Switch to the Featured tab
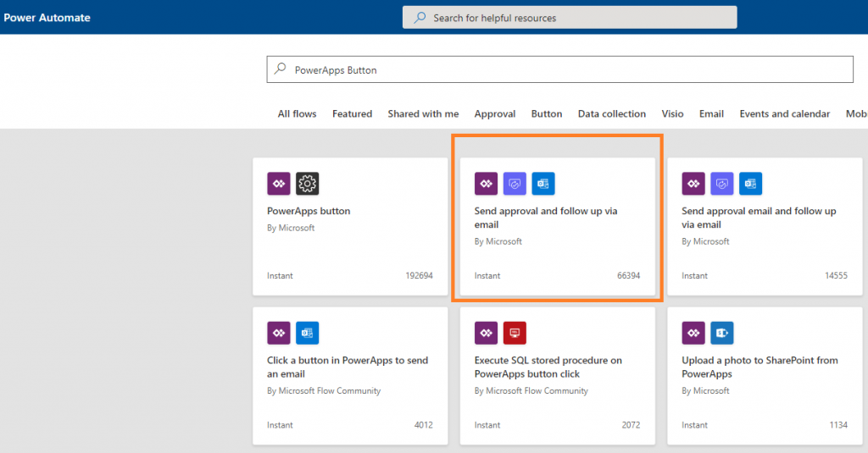The width and height of the screenshot is (868, 453). [x=352, y=114]
